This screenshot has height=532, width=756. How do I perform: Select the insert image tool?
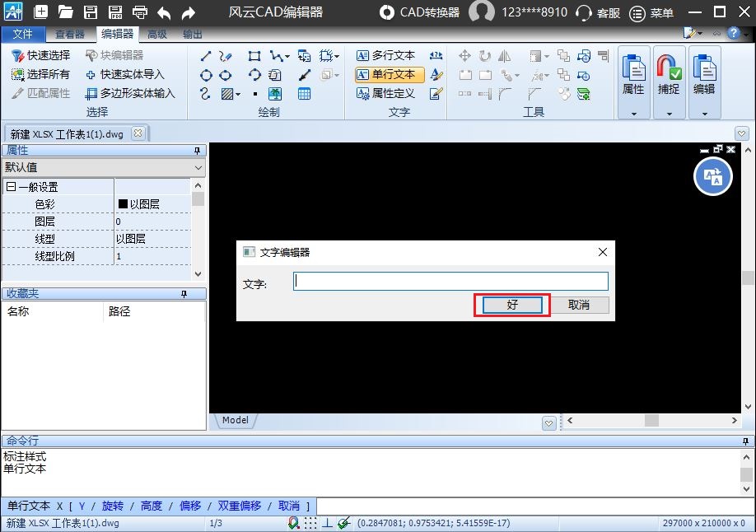tap(275, 94)
